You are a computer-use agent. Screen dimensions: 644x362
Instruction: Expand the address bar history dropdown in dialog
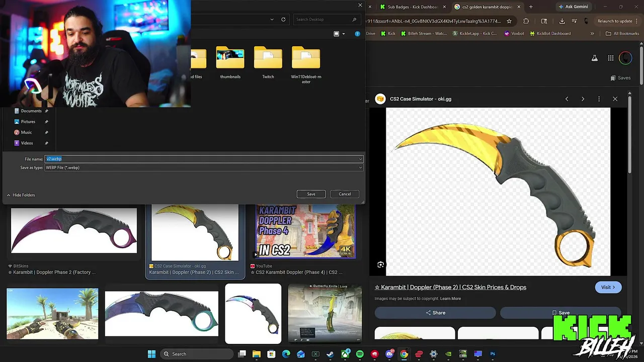pos(272,20)
